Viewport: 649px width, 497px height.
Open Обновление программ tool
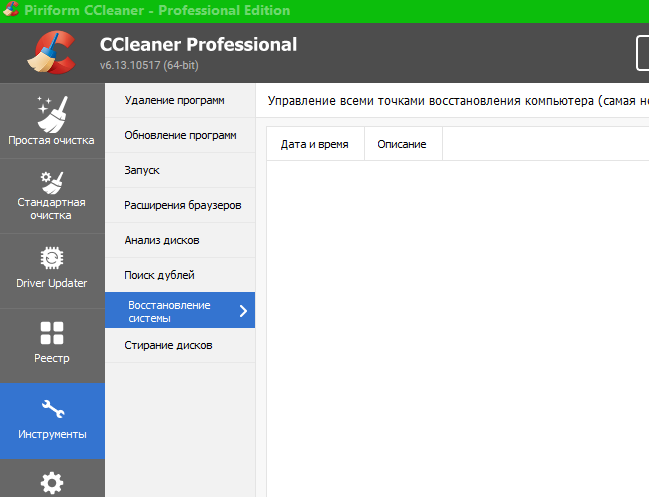click(x=180, y=135)
